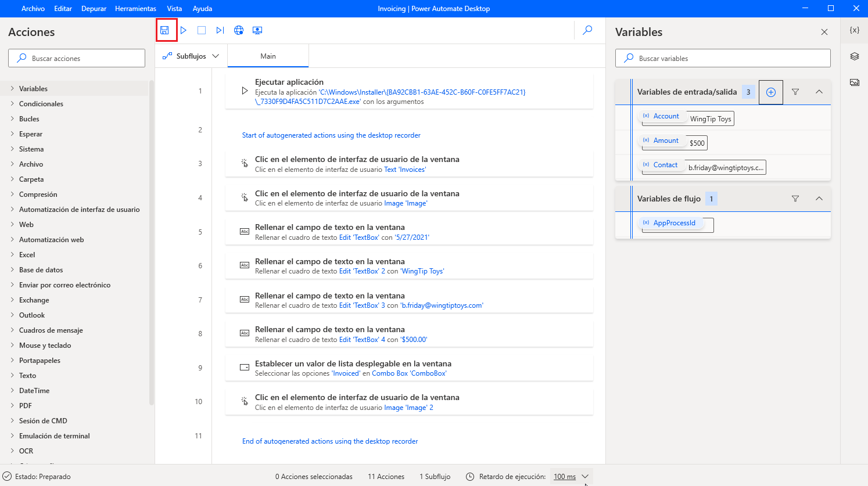Click the Image 'Image' 2 link
This screenshot has width=868, height=486.
tap(409, 408)
